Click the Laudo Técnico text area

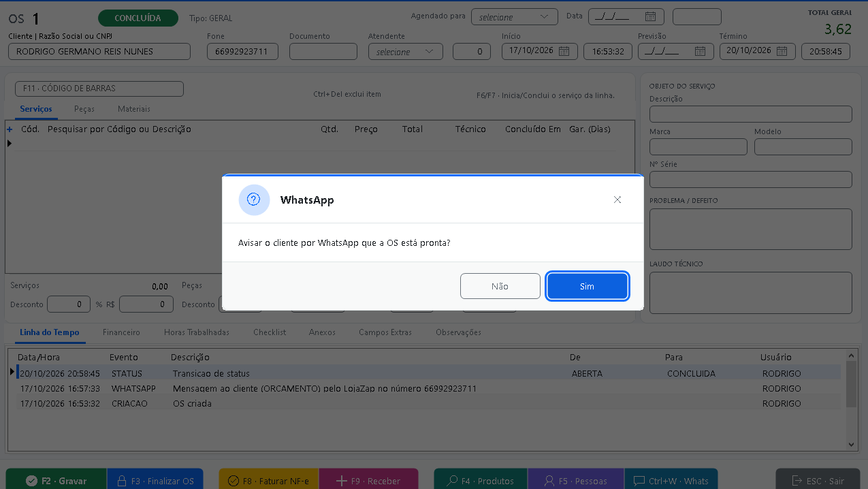pos(751,293)
